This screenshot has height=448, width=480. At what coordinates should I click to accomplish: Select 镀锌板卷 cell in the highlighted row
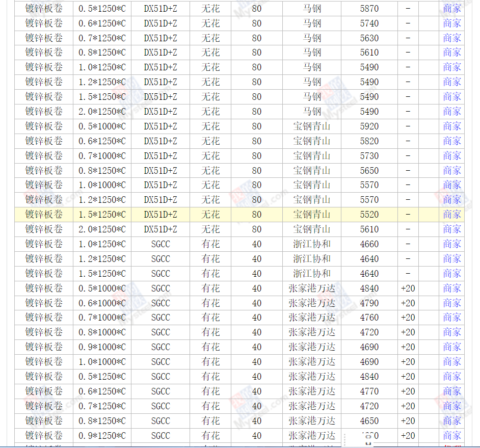click(x=44, y=215)
